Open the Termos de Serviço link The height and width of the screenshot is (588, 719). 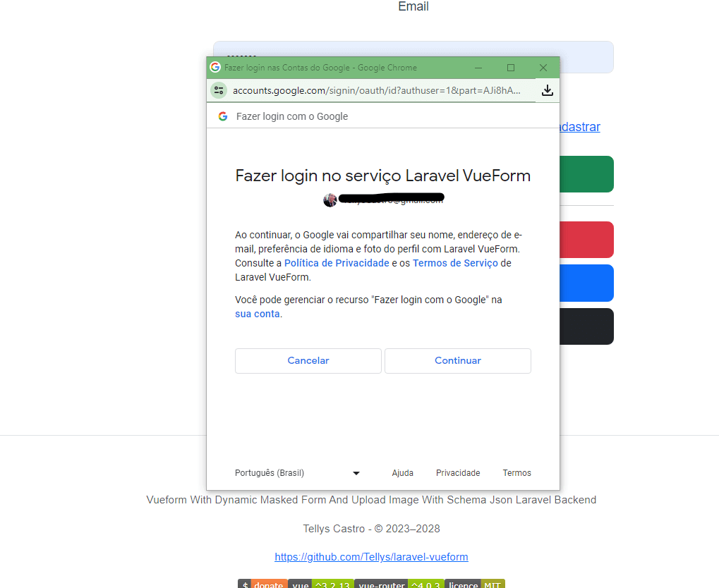455,263
